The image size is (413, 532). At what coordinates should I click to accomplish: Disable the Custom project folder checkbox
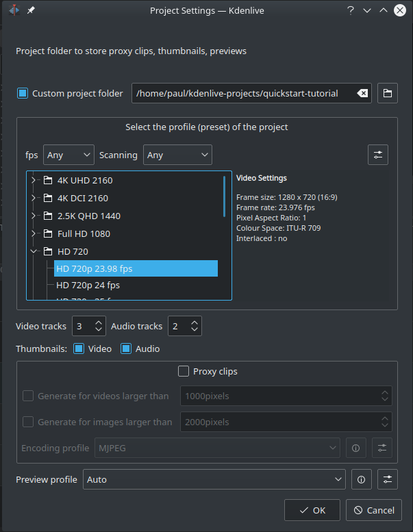(23, 93)
